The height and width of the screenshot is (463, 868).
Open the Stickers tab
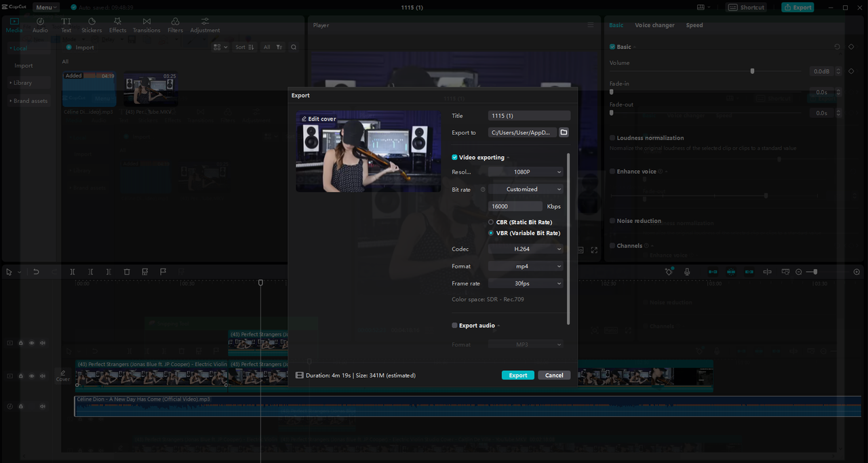pos(92,25)
